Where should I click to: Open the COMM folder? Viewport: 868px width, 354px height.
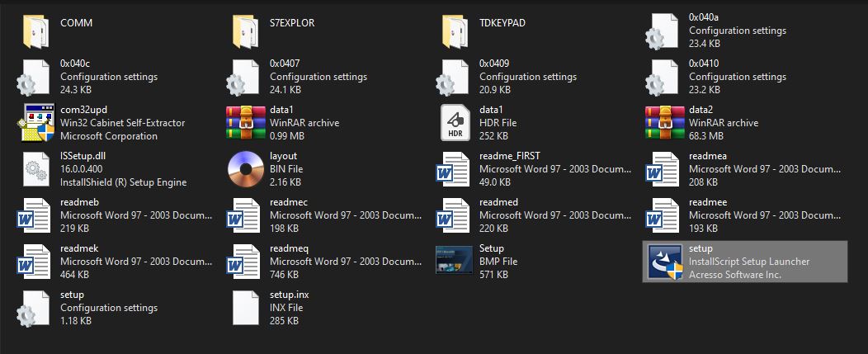pos(35,31)
